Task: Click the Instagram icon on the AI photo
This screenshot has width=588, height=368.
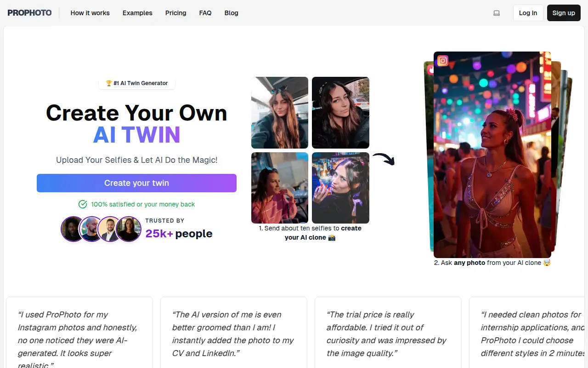Action: coord(443,61)
